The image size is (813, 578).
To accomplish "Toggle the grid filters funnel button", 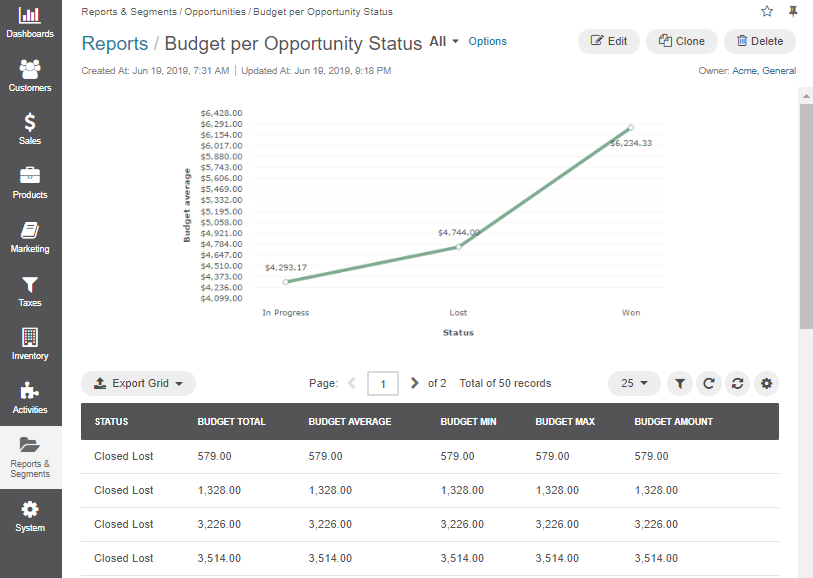I will point(680,384).
